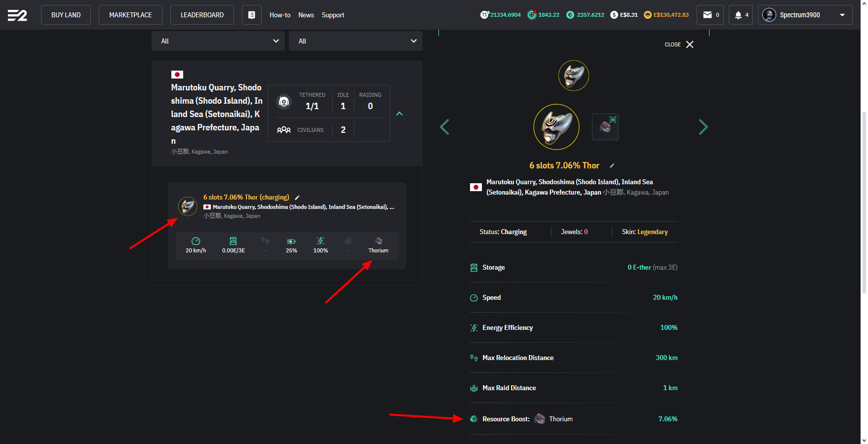Screen dimensions: 868x444
Task: Collapse the Marutoku Quarry property section
Action: [x=399, y=114]
